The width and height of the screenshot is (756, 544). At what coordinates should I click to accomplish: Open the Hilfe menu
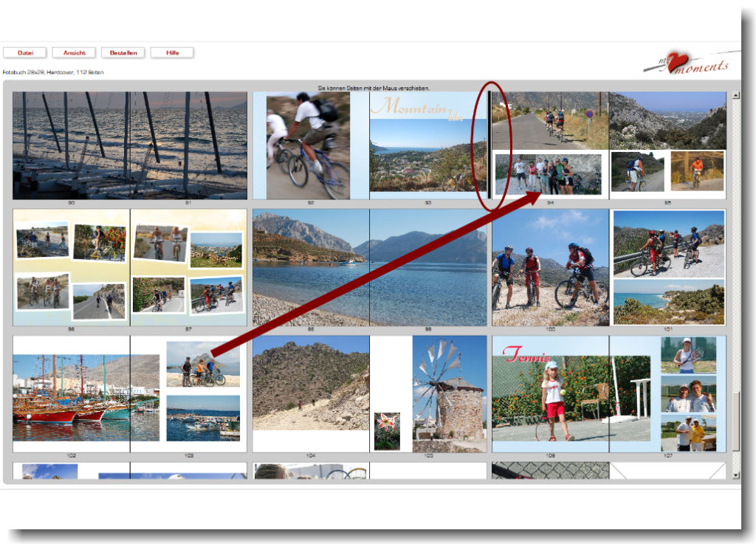point(172,52)
